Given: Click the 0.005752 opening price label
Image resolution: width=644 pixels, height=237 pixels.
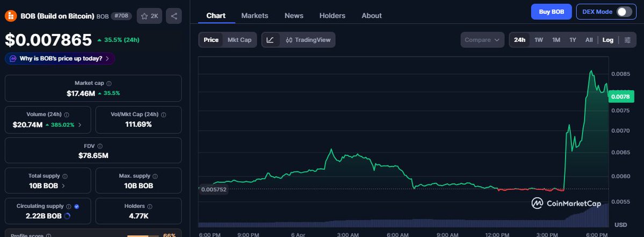Looking at the screenshot, I should pos(214,189).
